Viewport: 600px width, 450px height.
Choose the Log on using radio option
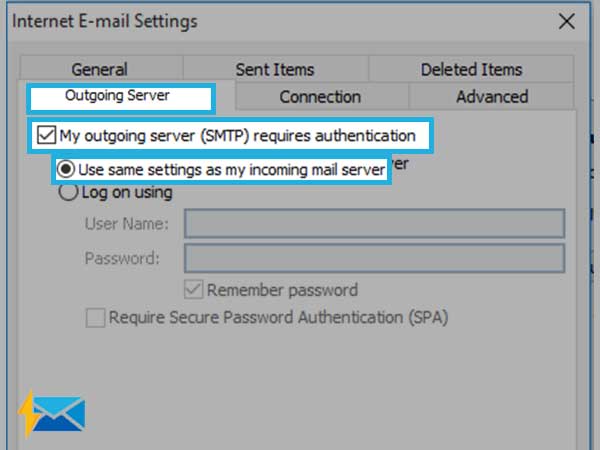point(68,192)
